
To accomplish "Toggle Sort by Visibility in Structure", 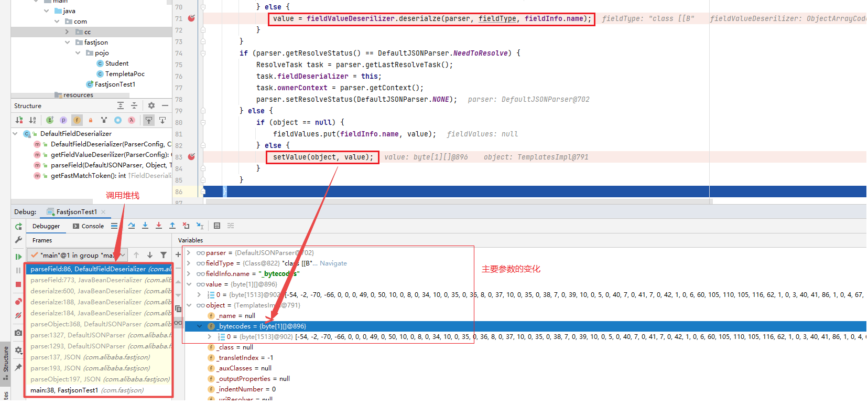I will [19, 120].
